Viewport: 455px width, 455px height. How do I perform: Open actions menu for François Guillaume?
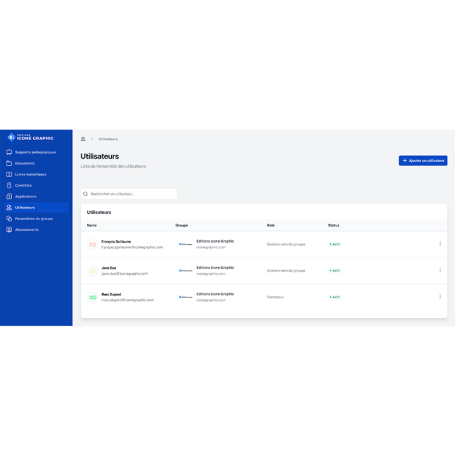coord(440,244)
